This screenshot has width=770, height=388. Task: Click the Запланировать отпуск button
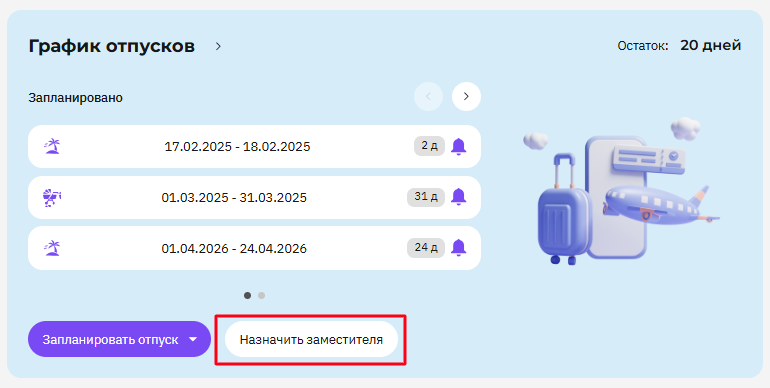coord(119,339)
